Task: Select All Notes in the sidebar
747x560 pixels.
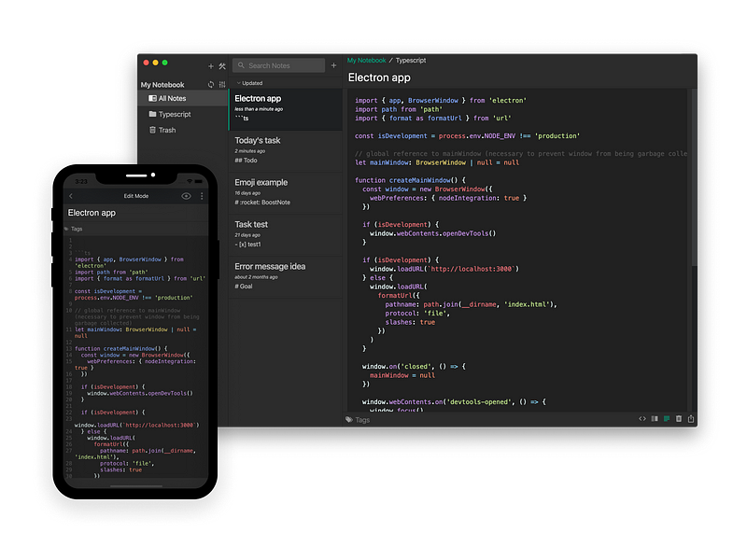Action: pyautogui.click(x=183, y=98)
